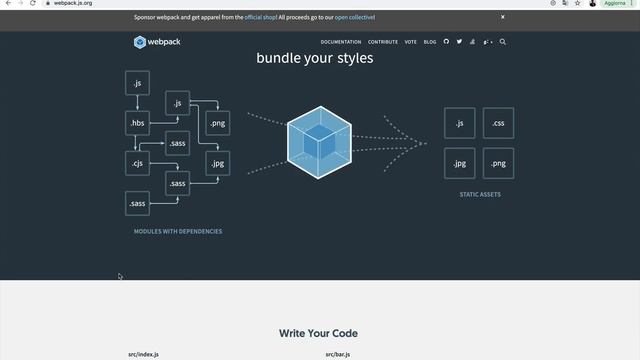The width and height of the screenshot is (640, 360).
Task: Open the Contribute menu item
Action: point(383,42)
